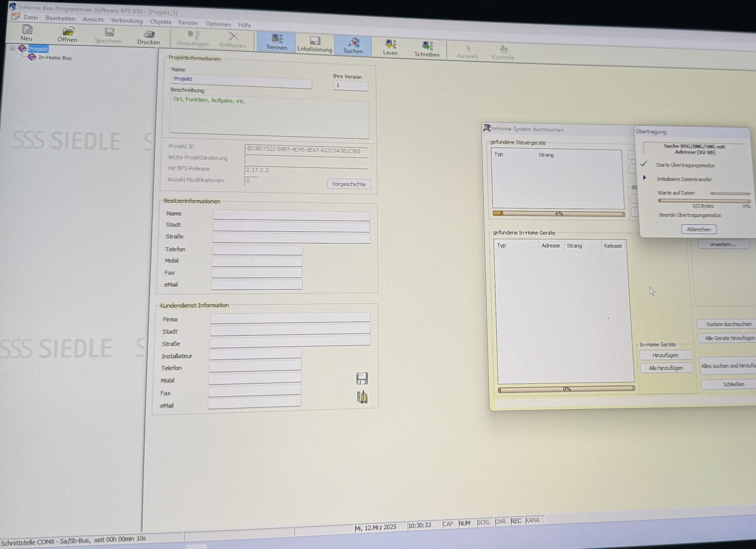
Task: Click the erweitern... button
Action: pos(723,244)
